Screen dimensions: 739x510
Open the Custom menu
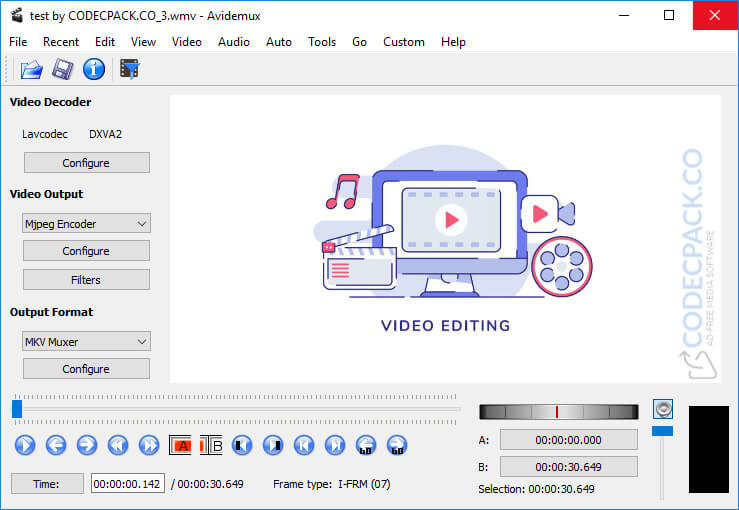click(x=404, y=42)
